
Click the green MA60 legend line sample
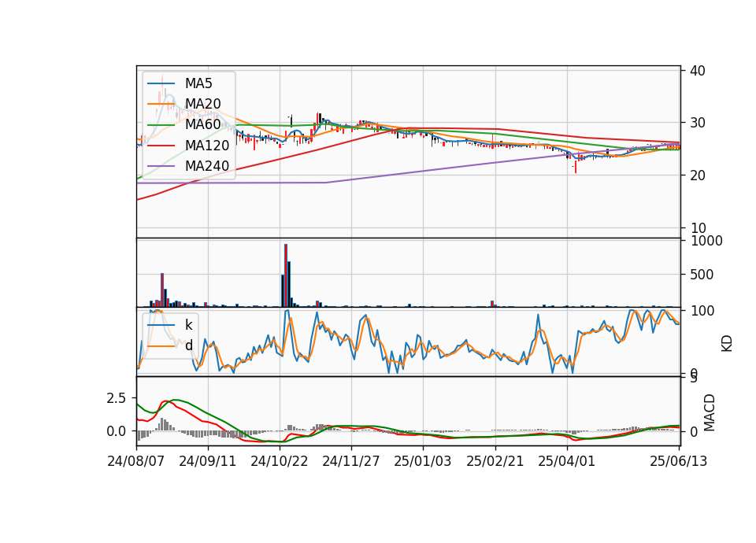pyautogui.click(x=161, y=125)
